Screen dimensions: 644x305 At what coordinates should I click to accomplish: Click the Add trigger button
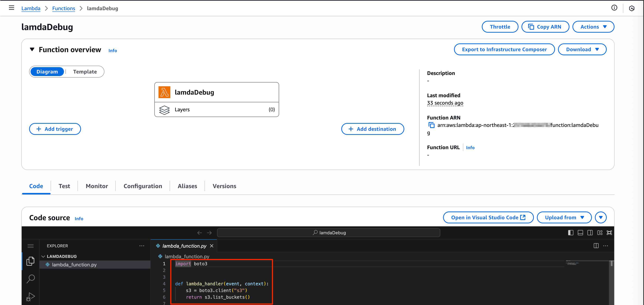click(x=55, y=129)
